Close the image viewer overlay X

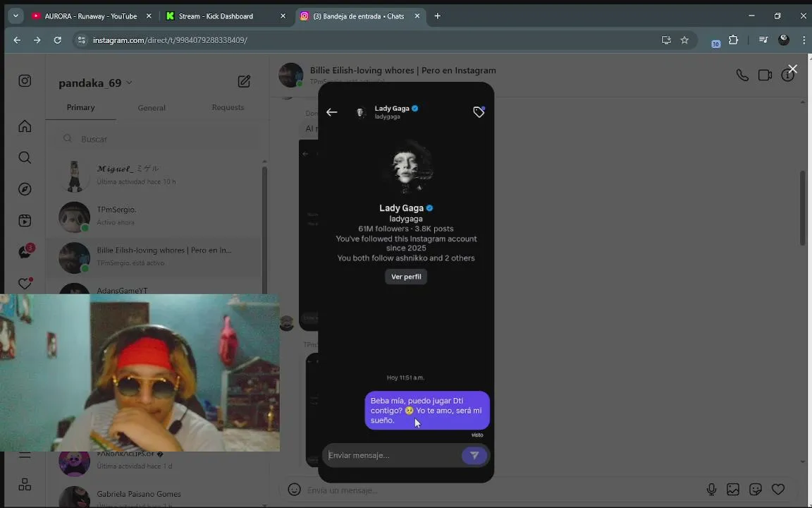tap(792, 69)
